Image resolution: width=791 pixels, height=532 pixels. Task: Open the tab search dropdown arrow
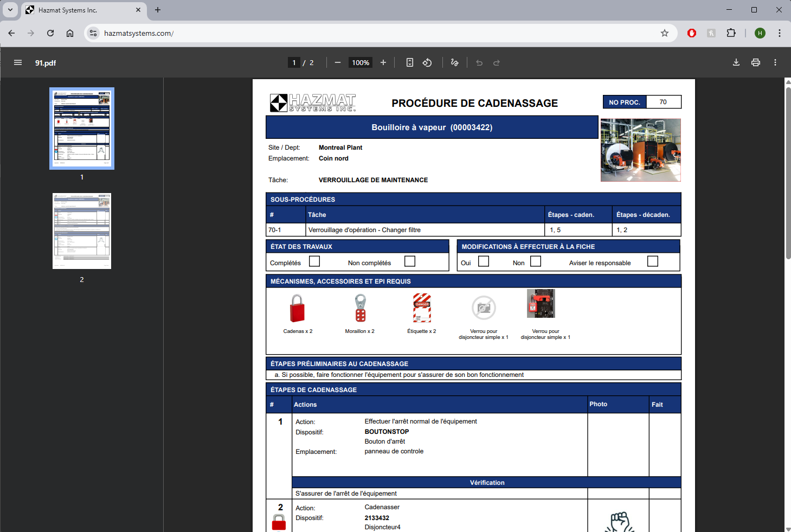pos(10,10)
